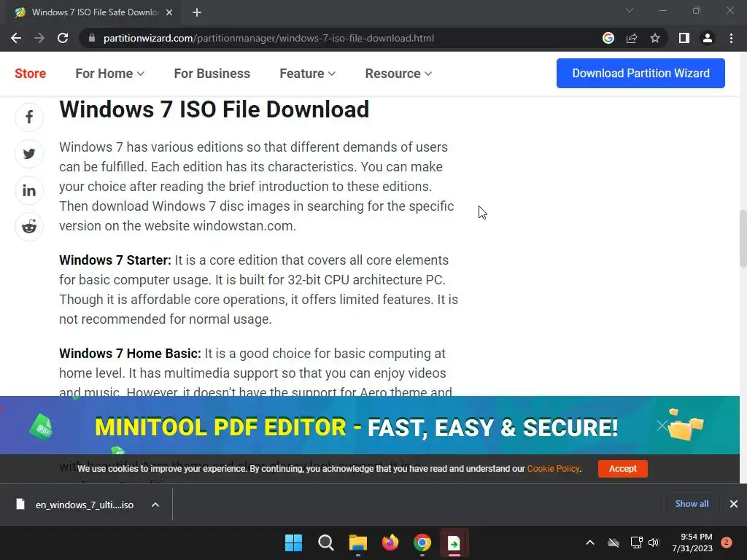This screenshot has width=747, height=560.
Task: Click Windows 7 ISO File Download heading
Action: click(214, 109)
